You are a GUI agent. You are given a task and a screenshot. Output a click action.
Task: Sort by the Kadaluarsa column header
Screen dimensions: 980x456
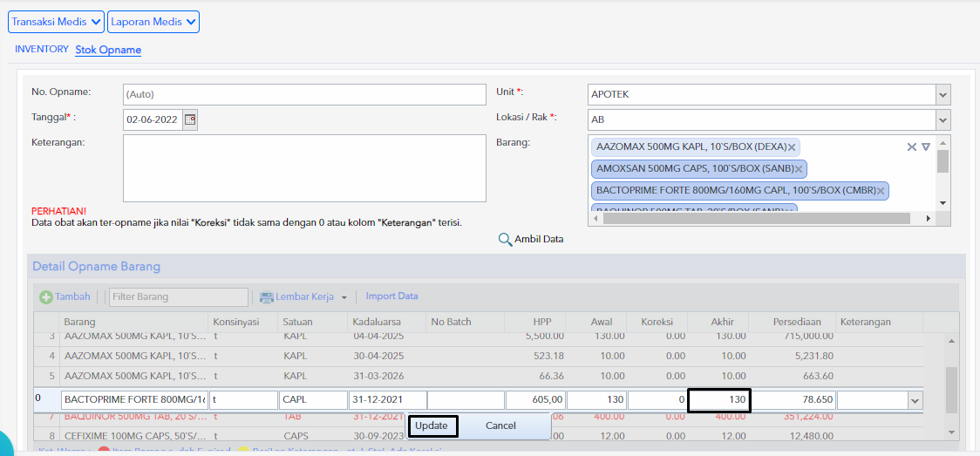[x=387, y=323]
